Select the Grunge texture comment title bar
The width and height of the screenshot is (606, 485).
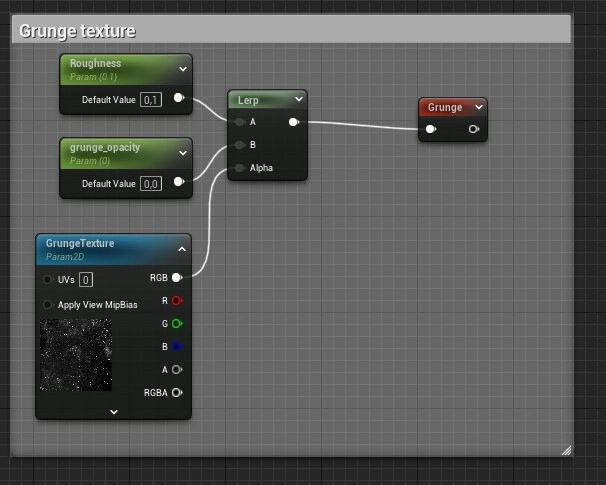click(290, 30)
